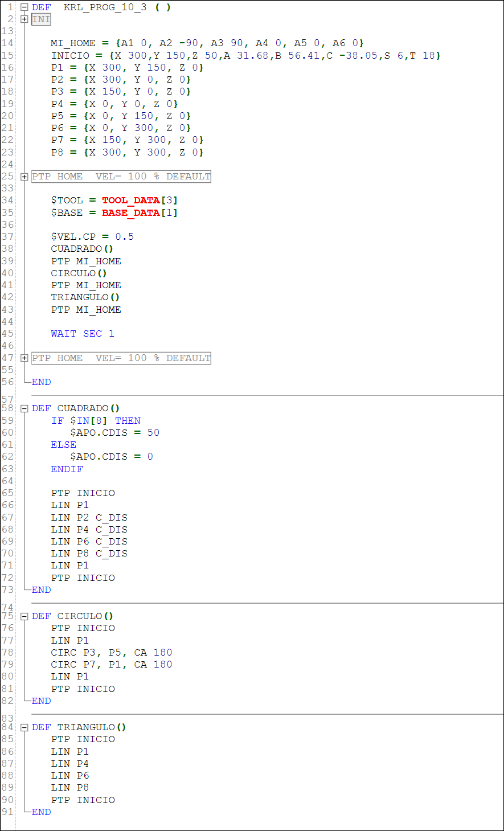Click the red BASE_DATA[1] text
This screenshot has width=504, height=831.
pos(140,213)
